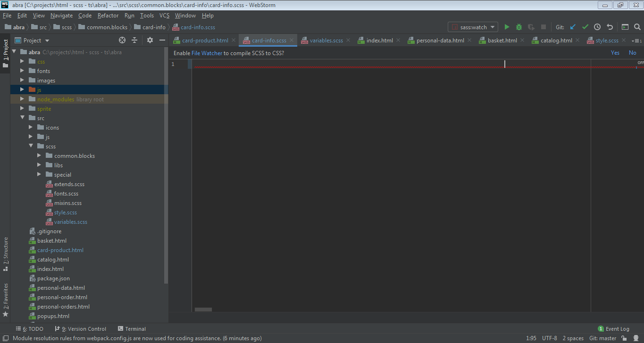The height and width of the screenshot is (343, 644).
Task: Click the Project panel vertical scrollbar
Action: pos(166,165)
